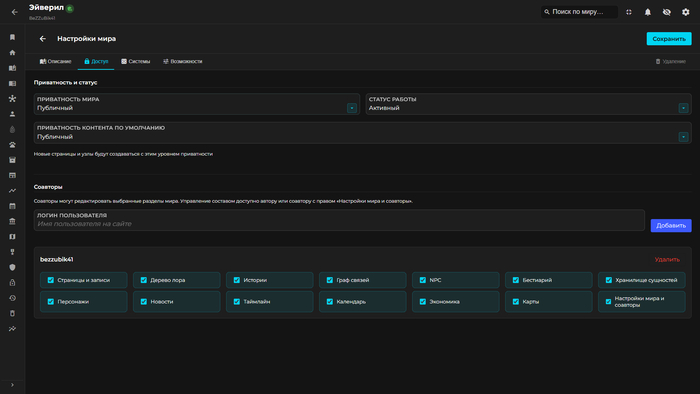Toggle the Бестиарий checkbox
700x394 pixels.
pyautogui.click(x=516, y=280)
